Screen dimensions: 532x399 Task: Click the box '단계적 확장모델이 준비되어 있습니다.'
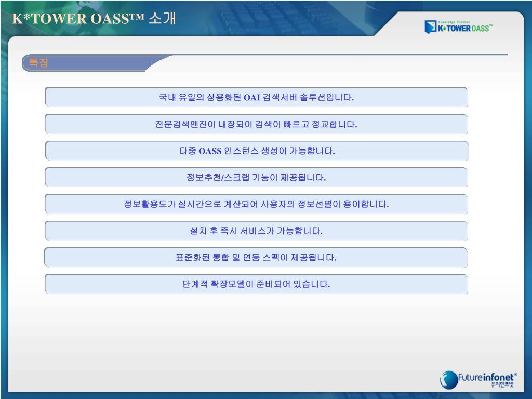pos(256,284)
